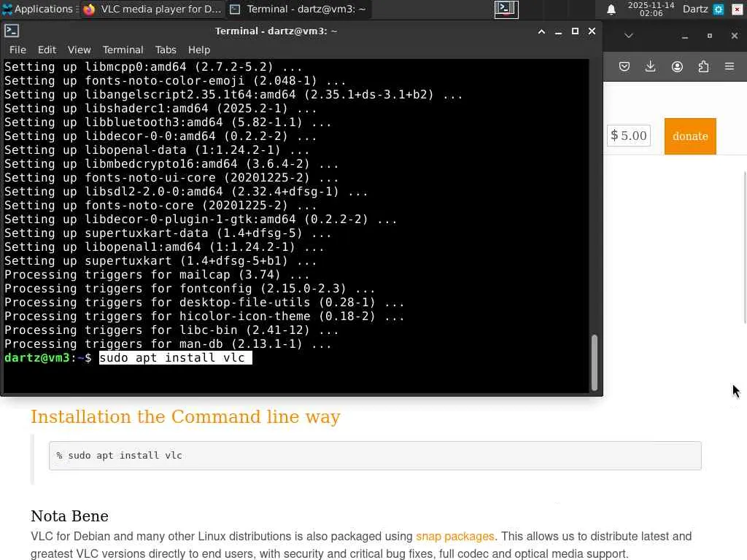The width and height of the screenshot is (747, 560).
Task: Click the red X icon in top panel
Action: coord(737,9)
